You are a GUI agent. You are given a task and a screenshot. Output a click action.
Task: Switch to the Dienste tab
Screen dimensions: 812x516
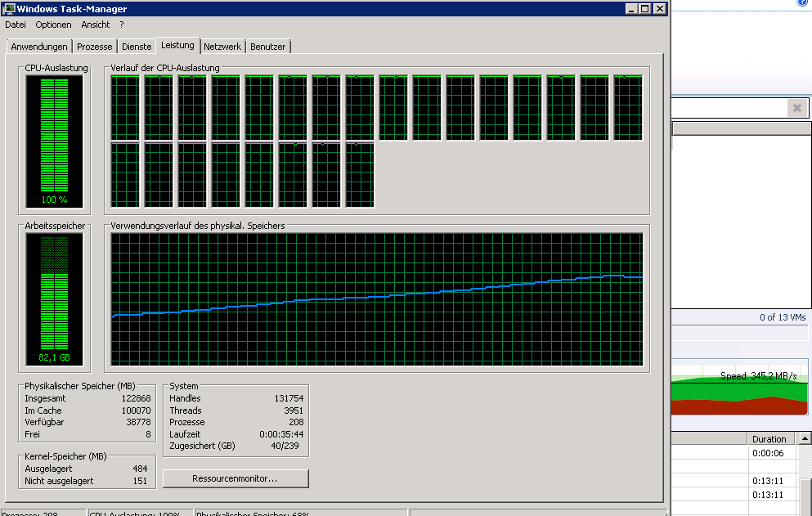pos(137,47)
